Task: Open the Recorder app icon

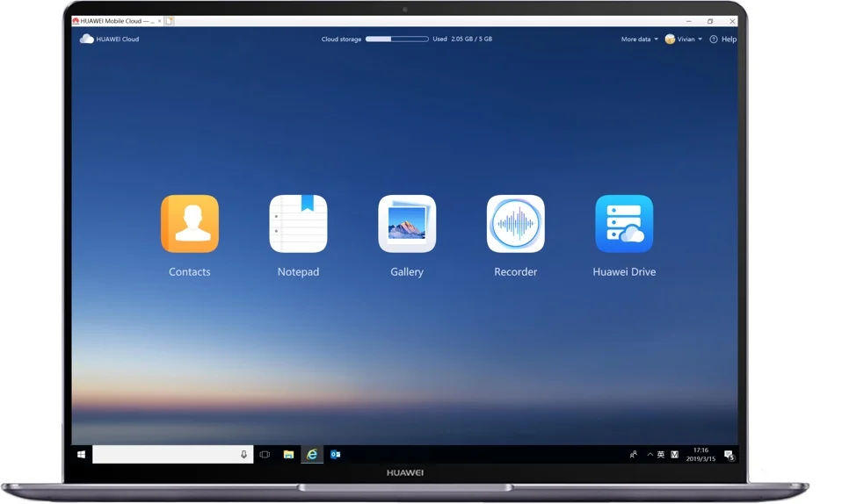Action: pos(516,223)
